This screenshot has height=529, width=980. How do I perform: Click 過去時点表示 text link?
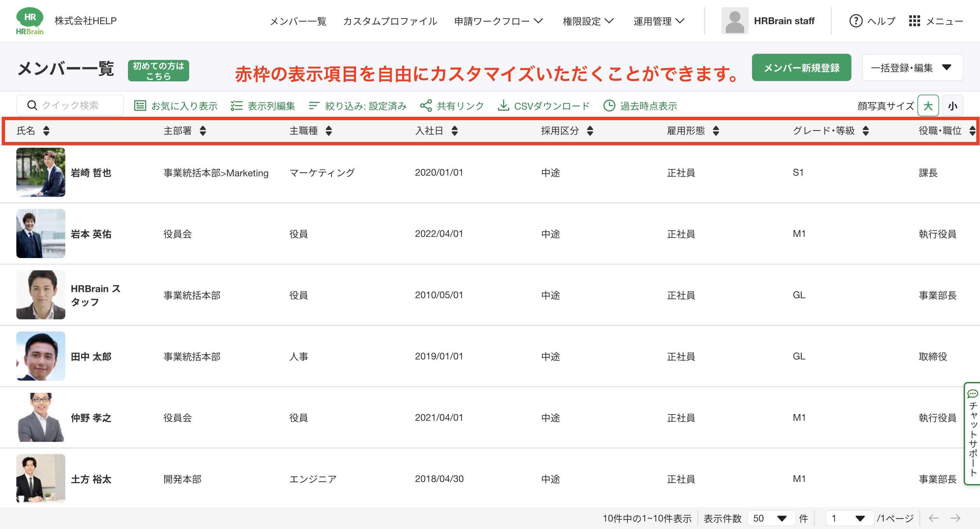(649, 106)
